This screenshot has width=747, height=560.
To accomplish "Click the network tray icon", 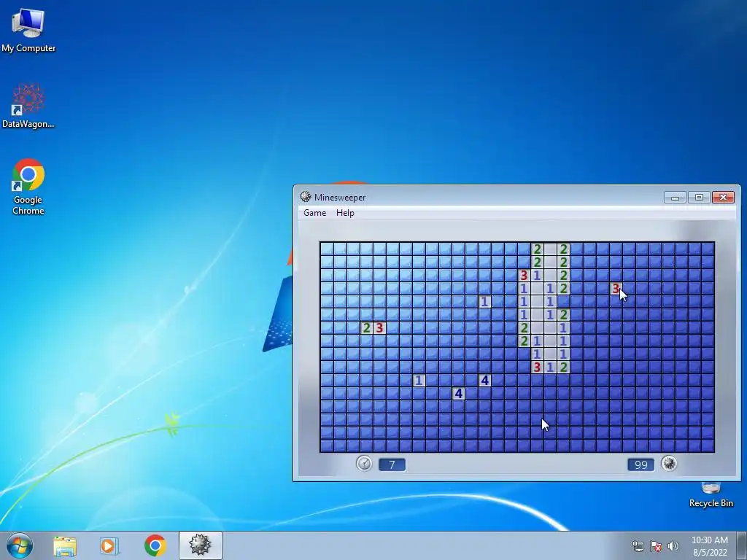I will [638, 546].
